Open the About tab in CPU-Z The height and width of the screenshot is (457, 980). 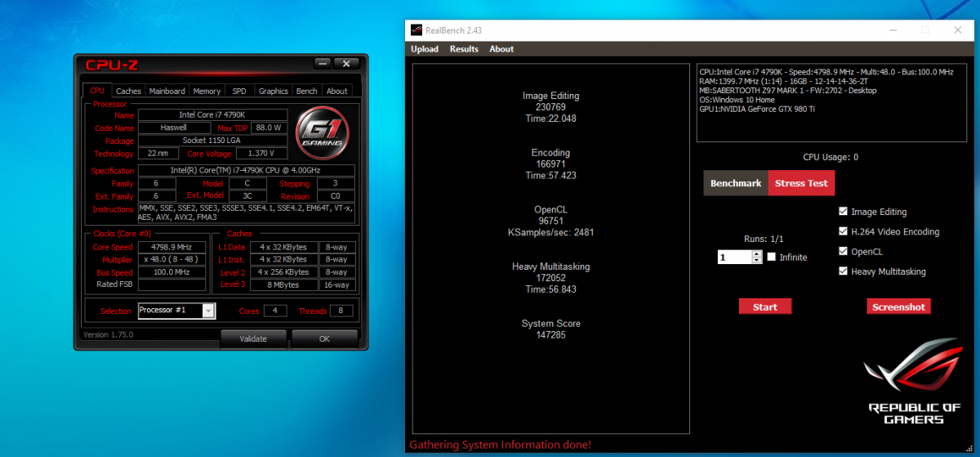tap(337, 91)
